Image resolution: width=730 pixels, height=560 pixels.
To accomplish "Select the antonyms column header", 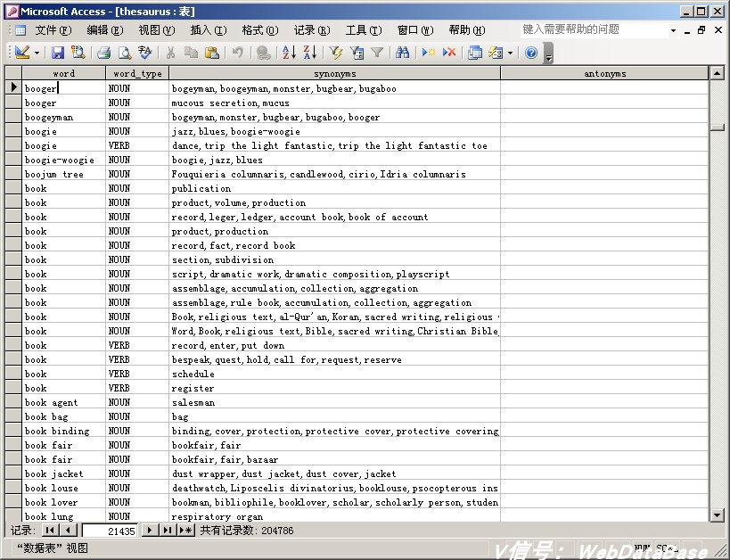I will pyautogui.click(x=604, y=73).
